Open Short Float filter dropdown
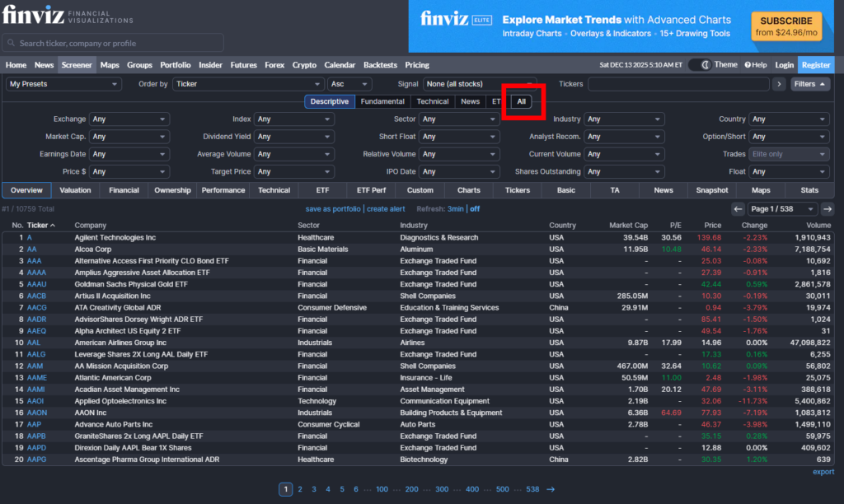844x504 pixels. click(459, 137)
